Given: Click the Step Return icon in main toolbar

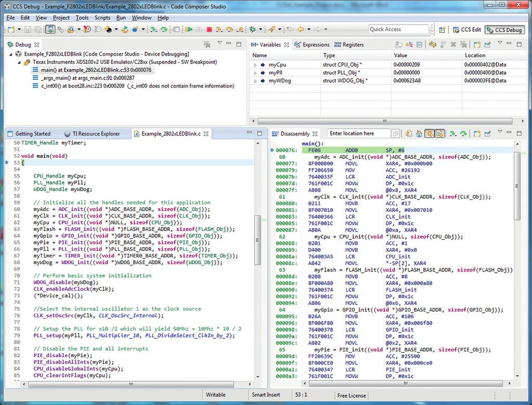Looking at the screenshot, I should click(240, 30).
